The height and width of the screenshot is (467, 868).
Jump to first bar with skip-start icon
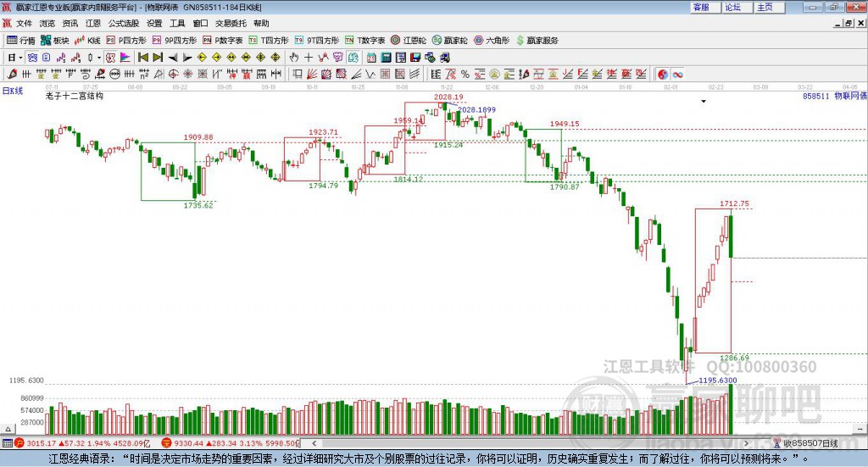tap(142, 58)
